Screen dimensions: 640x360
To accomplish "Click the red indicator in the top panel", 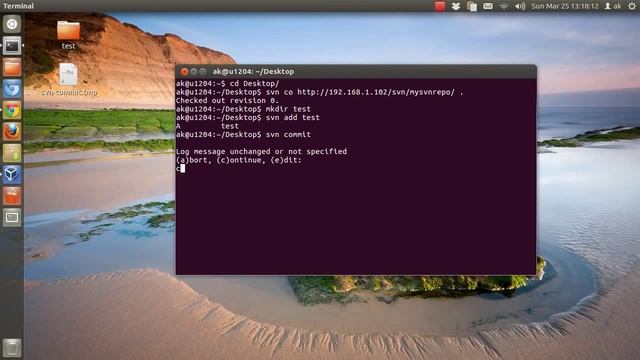I will [440, 6].
